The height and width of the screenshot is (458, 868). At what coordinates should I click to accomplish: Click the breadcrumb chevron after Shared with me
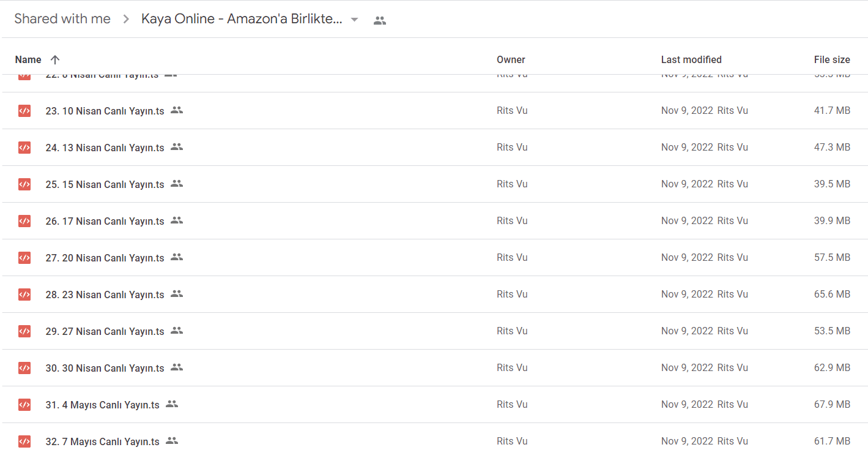pos(126,19)
